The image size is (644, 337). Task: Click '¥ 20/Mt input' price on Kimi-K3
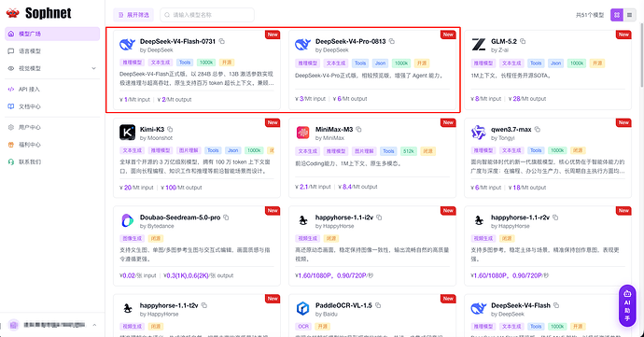[136, 188]
